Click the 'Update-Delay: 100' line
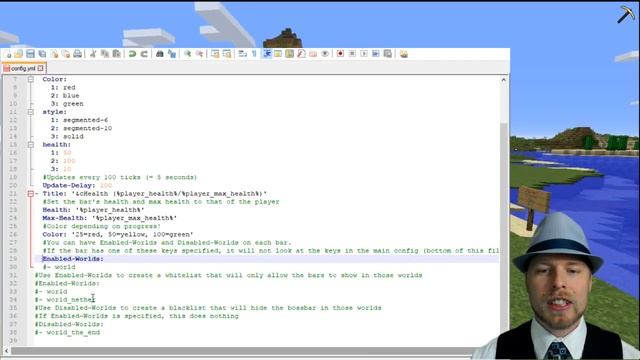 77,185
